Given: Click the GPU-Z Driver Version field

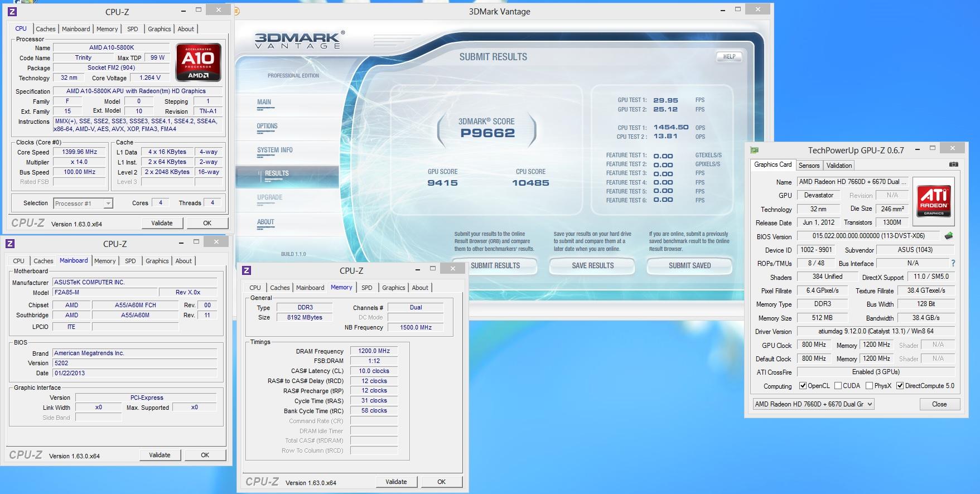Looking at the screenshot, I should point(876,331).
